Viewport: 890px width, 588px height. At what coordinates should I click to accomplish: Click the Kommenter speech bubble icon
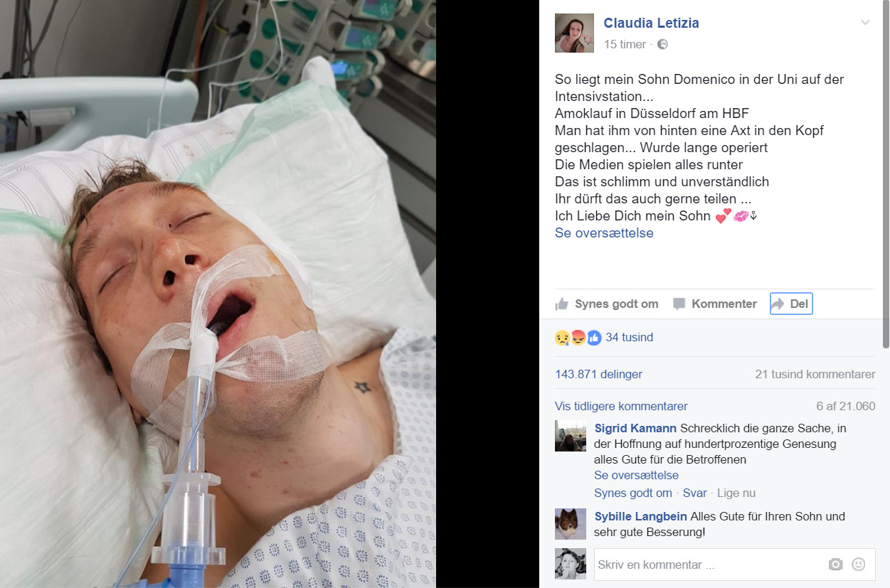pos(679,304)
